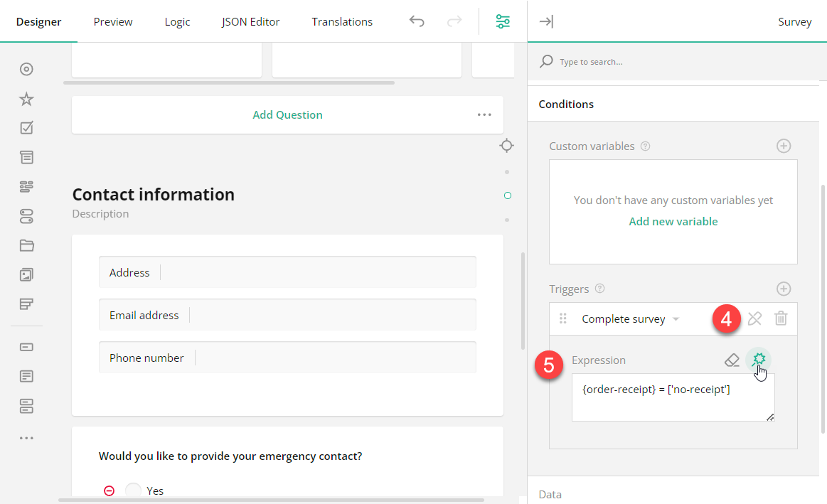Click the Undo arrow icon

point(417,21)
